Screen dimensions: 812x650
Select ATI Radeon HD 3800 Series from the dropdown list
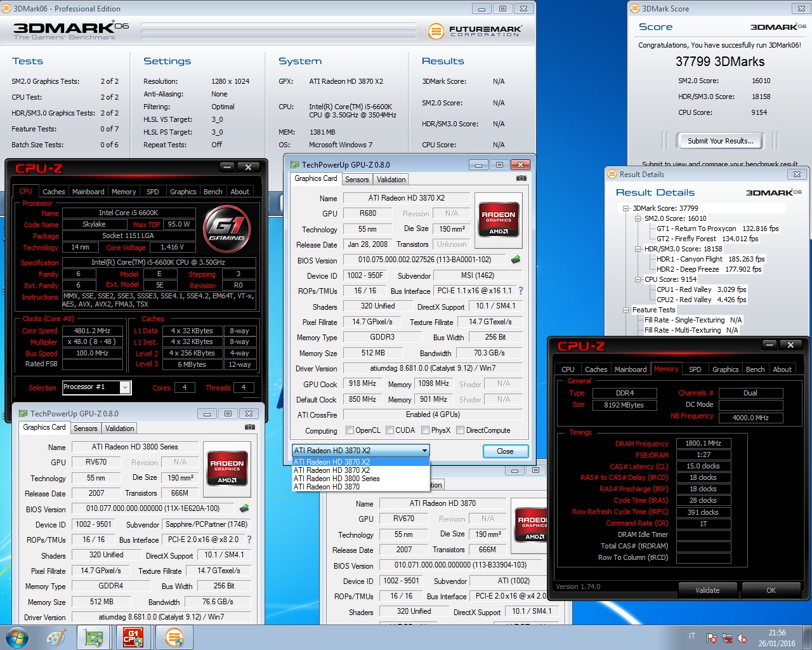360,479
